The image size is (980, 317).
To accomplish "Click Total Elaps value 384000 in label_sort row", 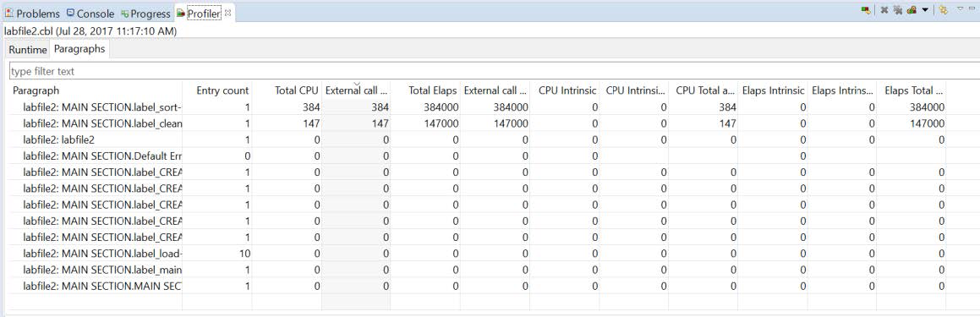I will tap(441, 107).
